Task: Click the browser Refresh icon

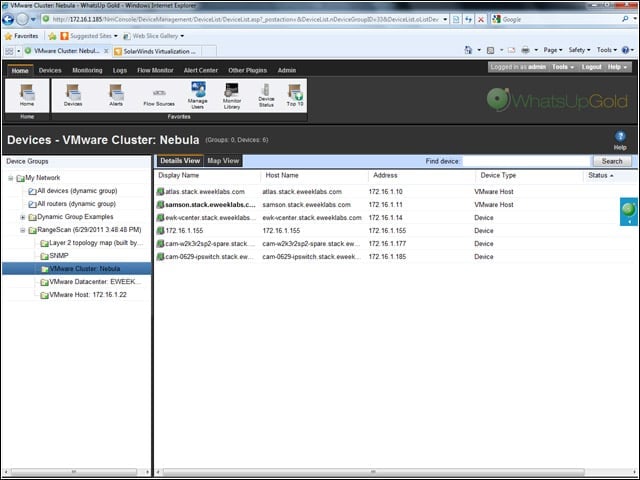Action: pyautogui.click(x=468, y=19)
